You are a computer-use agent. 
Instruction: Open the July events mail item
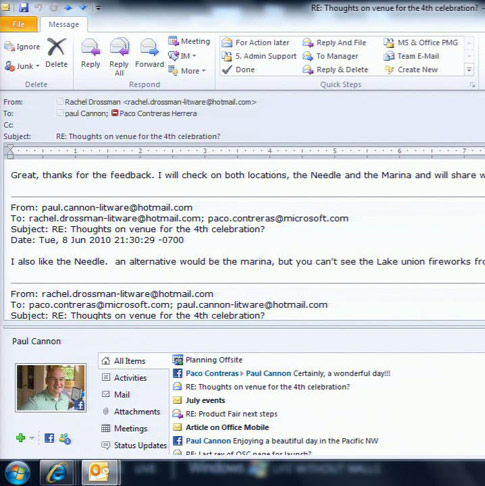coord(199,400)
